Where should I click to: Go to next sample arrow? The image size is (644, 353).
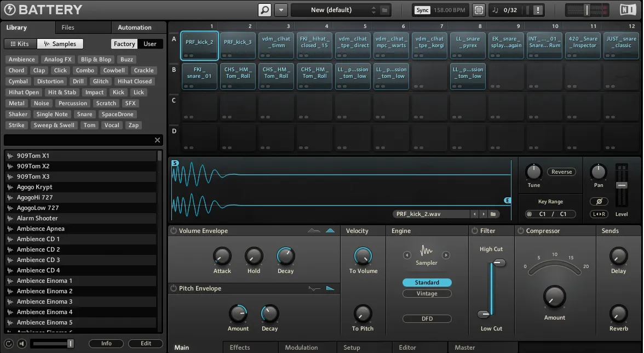484,214
